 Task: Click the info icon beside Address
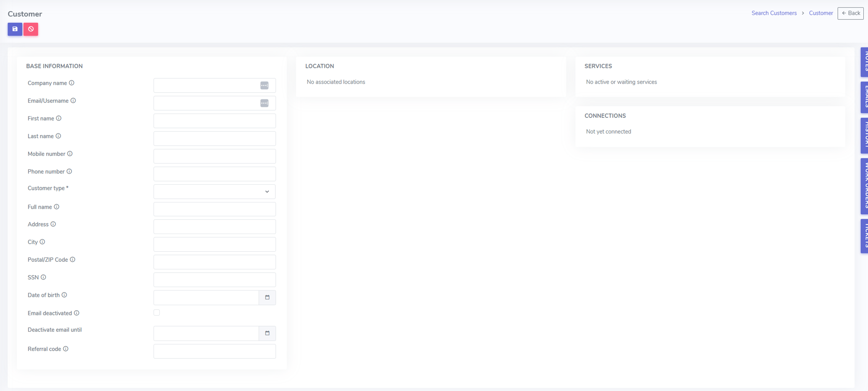coord(53,224)
